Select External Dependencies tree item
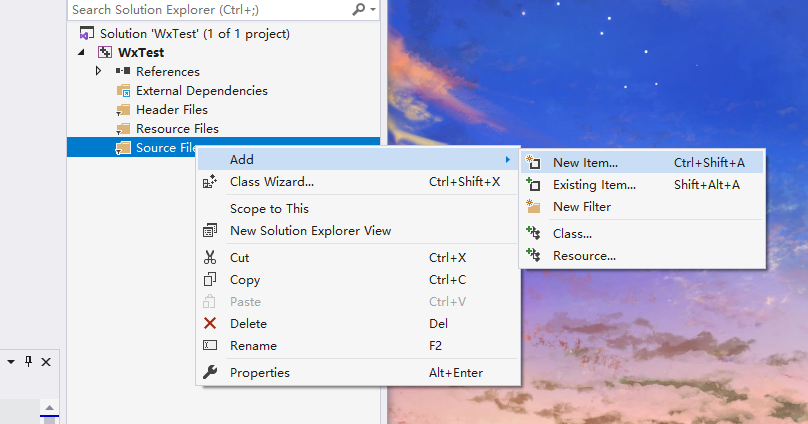808x424 pixels. click(201, 91)
